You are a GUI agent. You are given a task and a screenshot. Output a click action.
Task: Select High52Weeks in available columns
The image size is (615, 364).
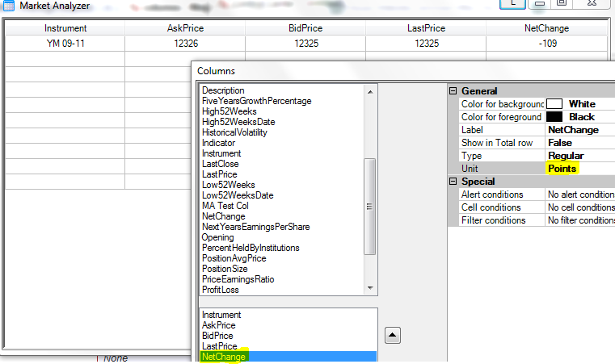(x=229, y=111)
